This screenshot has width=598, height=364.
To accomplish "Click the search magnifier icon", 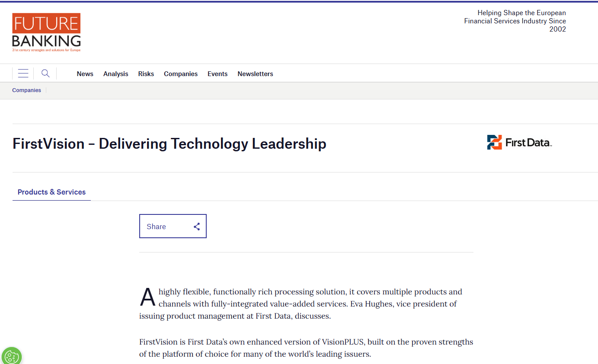I will (45, 73).
